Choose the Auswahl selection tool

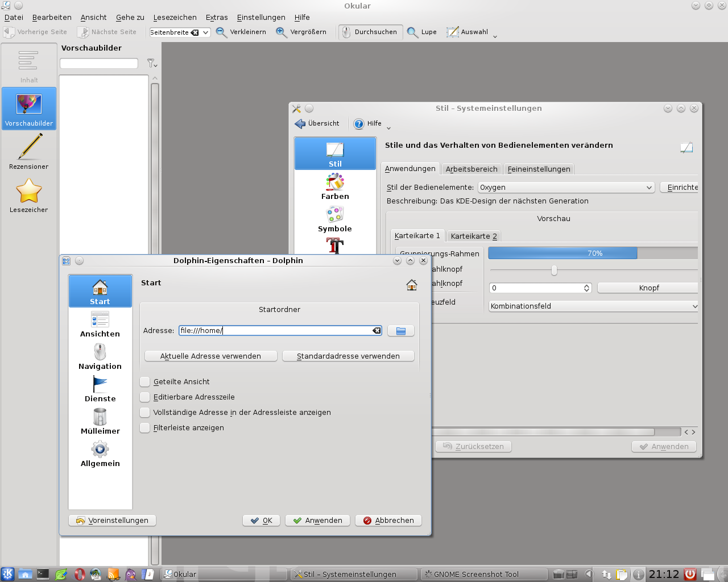pyautogui.click(x=468, y=32)
